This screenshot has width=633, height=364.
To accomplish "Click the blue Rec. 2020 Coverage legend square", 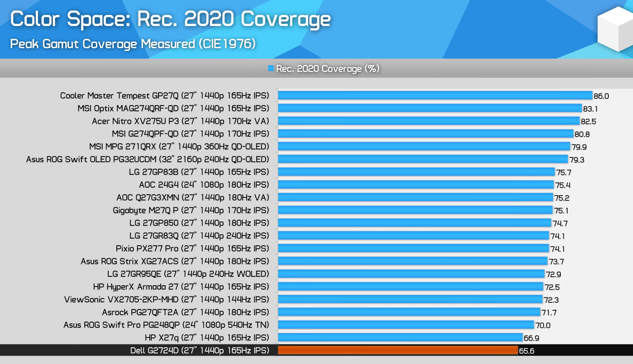I will click(x=271, y=68).
